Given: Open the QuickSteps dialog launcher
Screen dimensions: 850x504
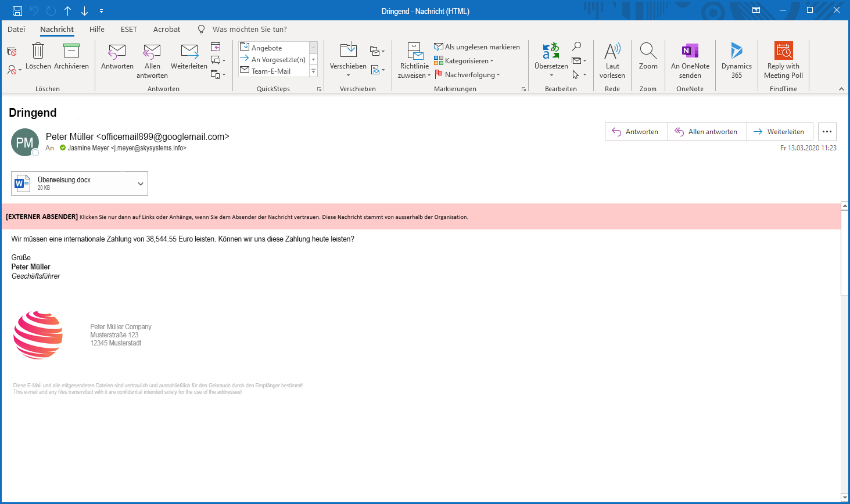Looking at the screenshot, I should 319,89.
